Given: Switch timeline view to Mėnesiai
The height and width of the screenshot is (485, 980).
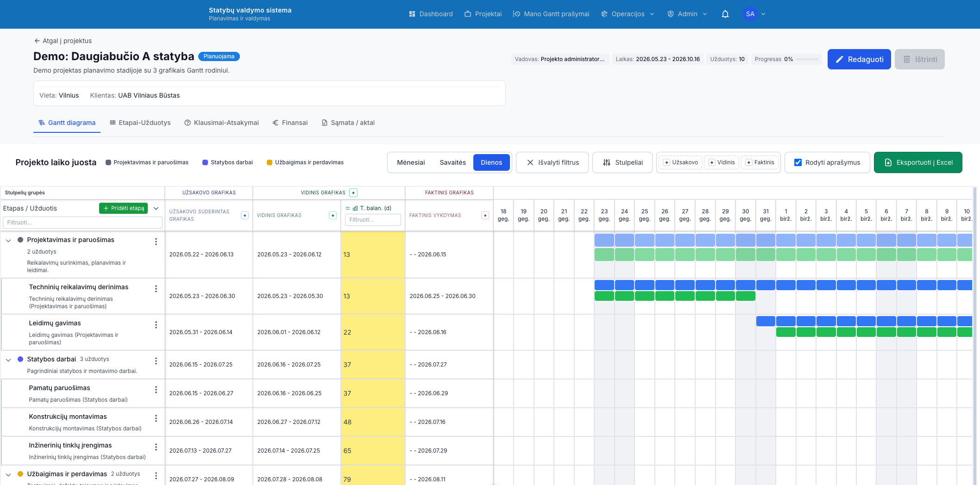Looking at the screenshot, I should point(411,162).
